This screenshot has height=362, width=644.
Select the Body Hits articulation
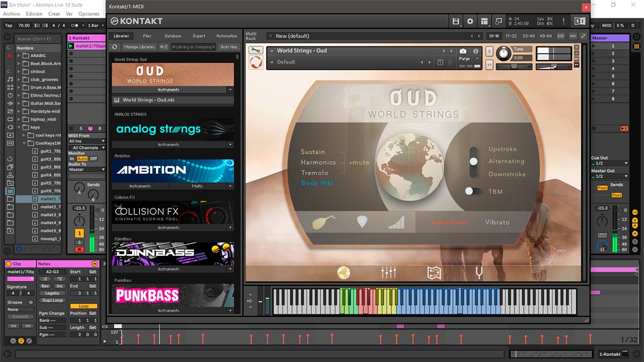317,183
